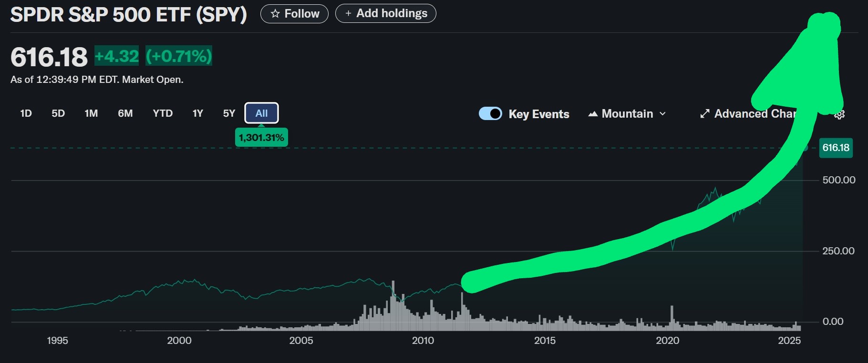
Task: Click the 2020 year label
Action: point(667,341)
